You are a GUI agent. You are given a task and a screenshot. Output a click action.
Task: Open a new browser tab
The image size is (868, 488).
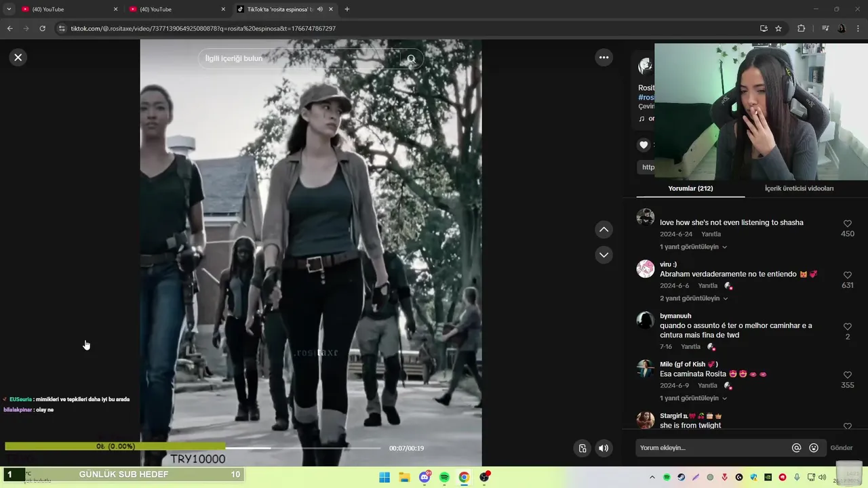347,9
